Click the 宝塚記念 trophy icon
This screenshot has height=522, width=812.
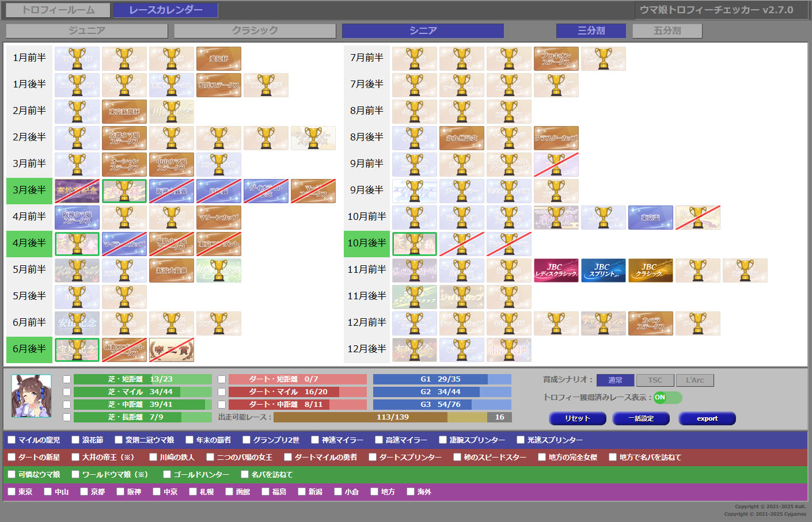(77, 350)
